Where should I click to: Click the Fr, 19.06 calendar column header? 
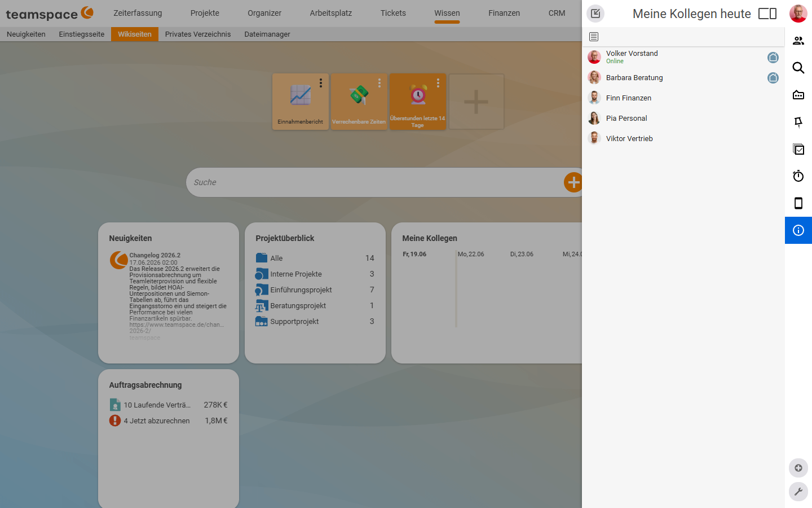pyautogui.click(x=414, y=254)
